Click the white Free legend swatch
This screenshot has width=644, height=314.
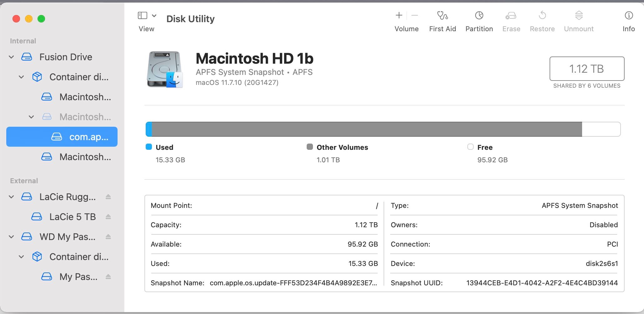470,147
